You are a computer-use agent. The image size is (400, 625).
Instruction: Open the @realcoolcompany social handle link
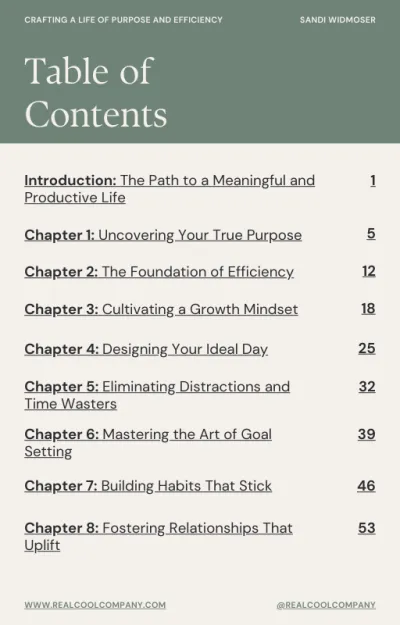point(326,605)
